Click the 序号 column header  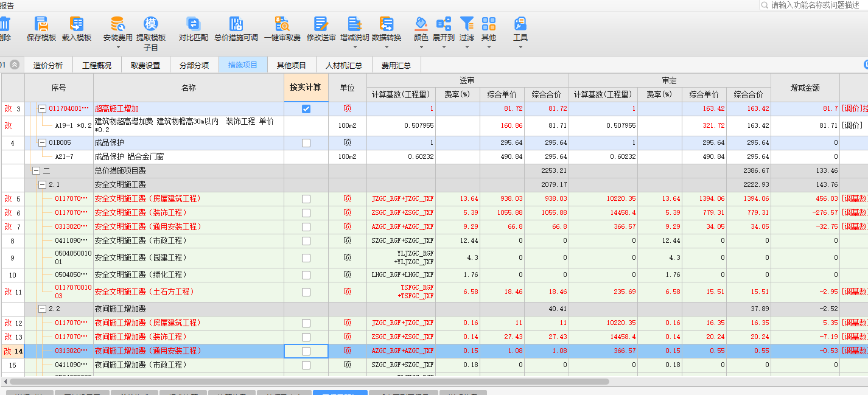click(x=59, y=88)
